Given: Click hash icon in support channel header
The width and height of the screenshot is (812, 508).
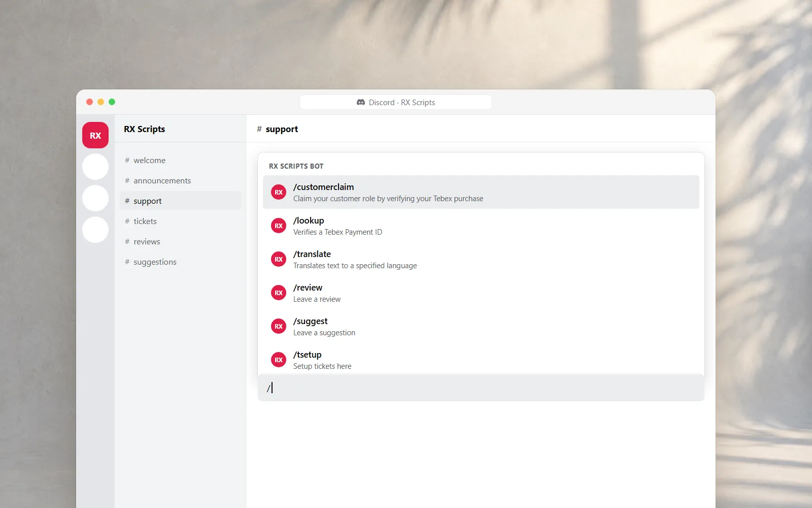Looking at the screenshot, I should [259, 129].
